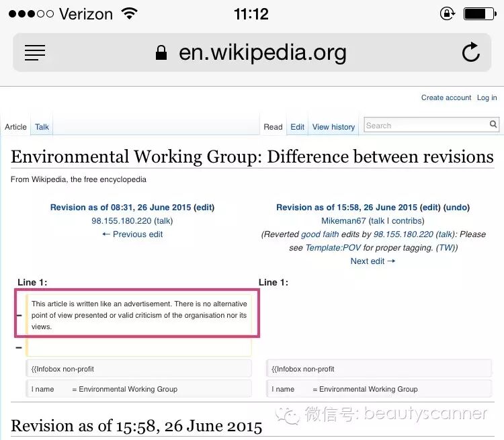Tap the padlock icon in address bar
Viewport: 504px width, 440px height.
(x=161, y=52)
